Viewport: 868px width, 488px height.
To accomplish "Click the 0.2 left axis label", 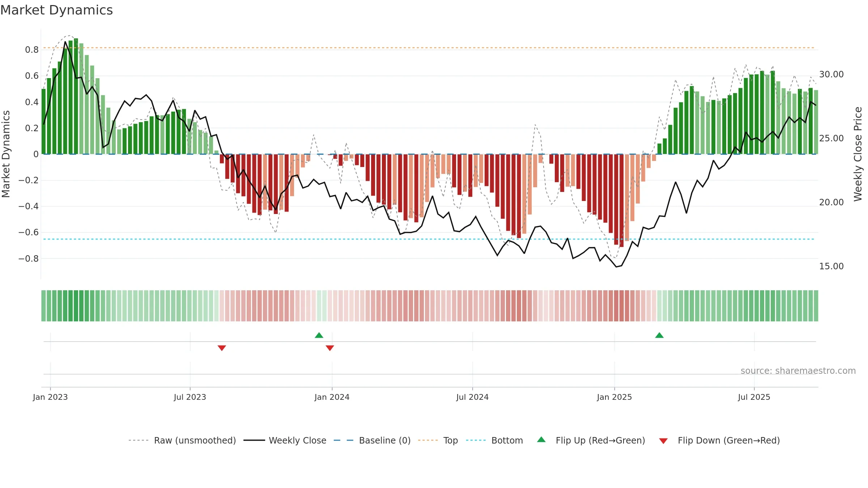I will point(32,128).
